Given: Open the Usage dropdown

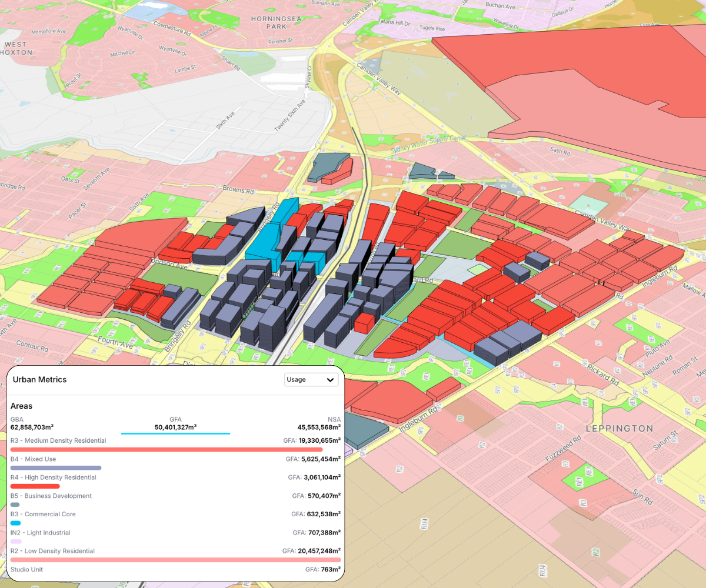Looking at the screenshot, I should [311, 379].
